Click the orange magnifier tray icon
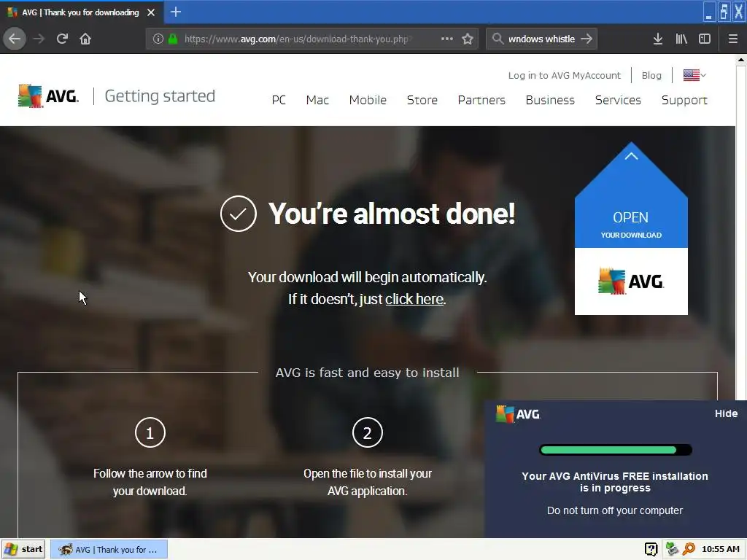This screenshot has width=747, height=560. (x=689, y=549)
